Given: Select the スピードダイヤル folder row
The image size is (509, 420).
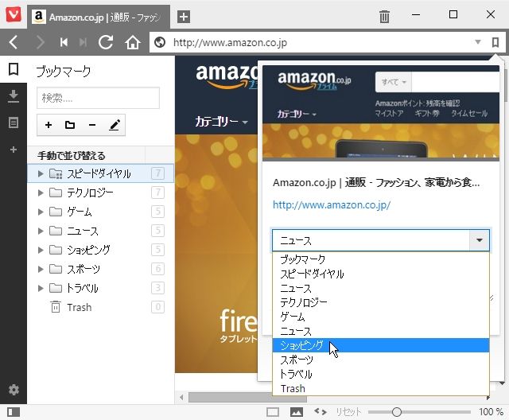Looking at the screenshot, I should pos(101,173).
